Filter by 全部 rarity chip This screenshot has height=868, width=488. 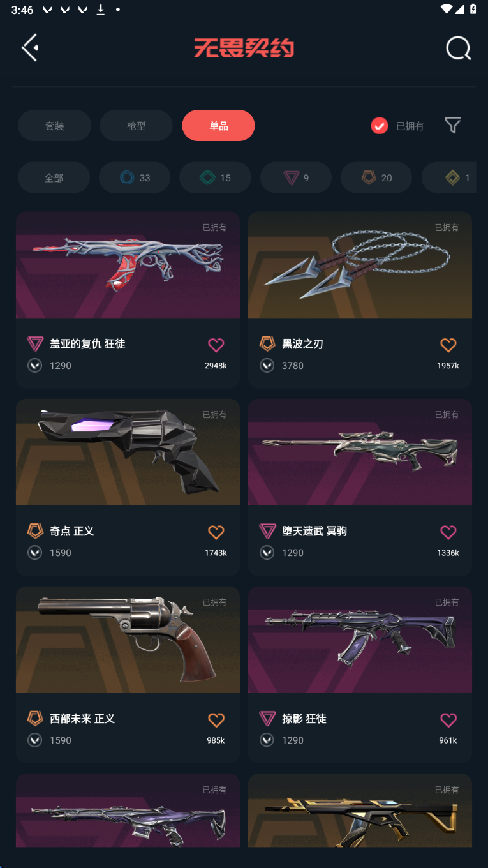point(54,177)
